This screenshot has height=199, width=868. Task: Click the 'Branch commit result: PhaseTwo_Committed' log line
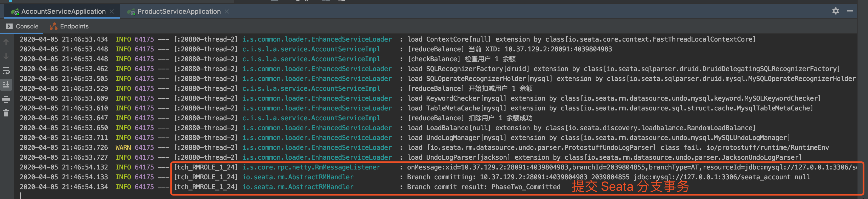click(x=484, y=187)
